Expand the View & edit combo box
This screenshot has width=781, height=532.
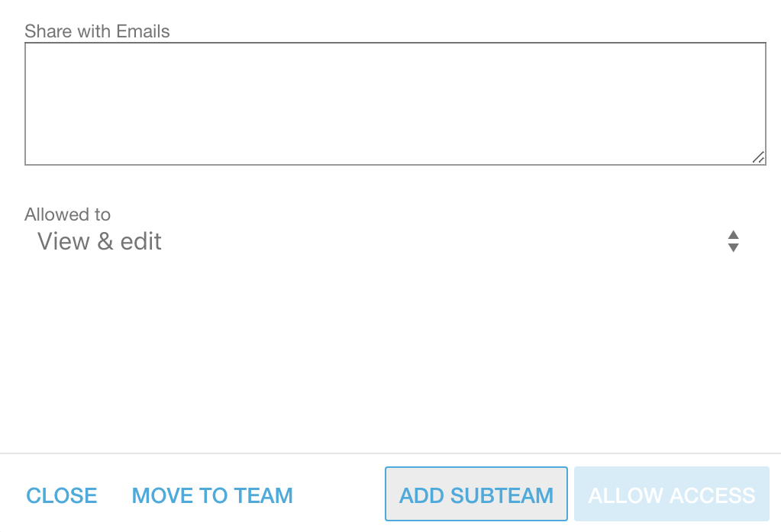pyautogui.click(x=389, y=242)
